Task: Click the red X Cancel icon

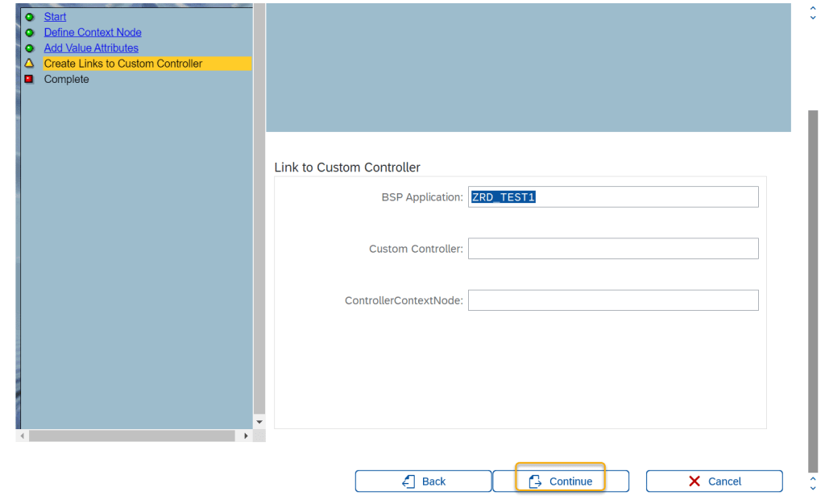Action: 694,481
